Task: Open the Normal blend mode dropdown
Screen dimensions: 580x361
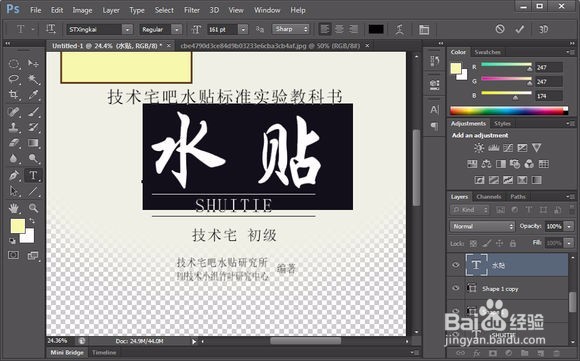Action: tap(482, 226)
